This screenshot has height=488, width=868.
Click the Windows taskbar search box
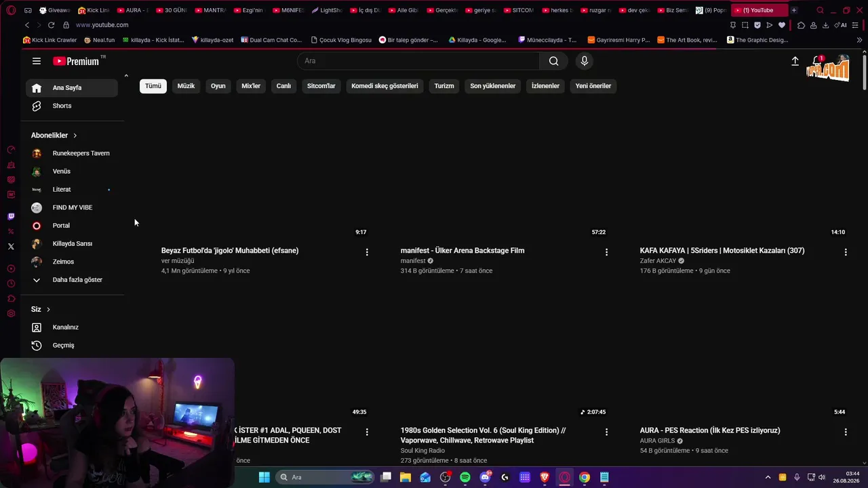click(325, 477)
